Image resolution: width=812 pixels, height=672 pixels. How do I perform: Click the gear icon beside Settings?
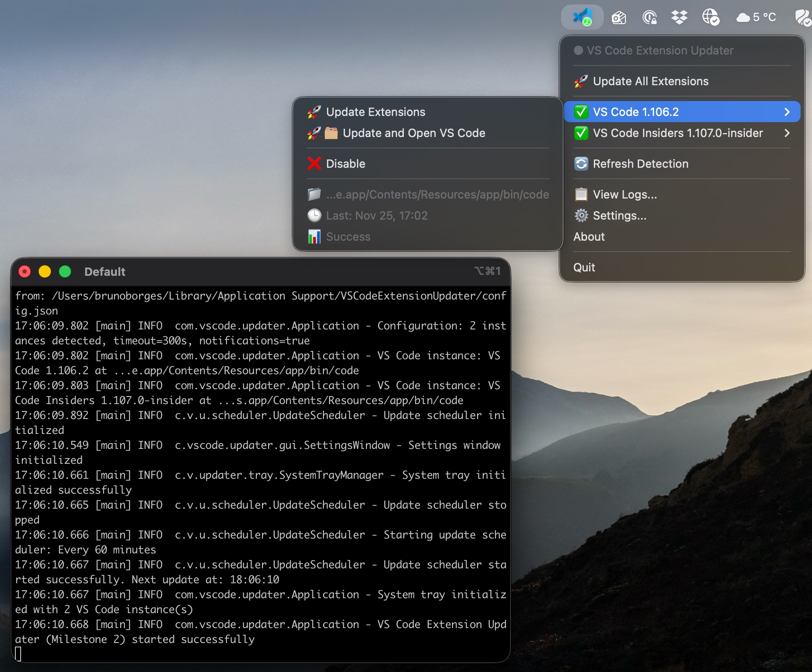(581, 216)
